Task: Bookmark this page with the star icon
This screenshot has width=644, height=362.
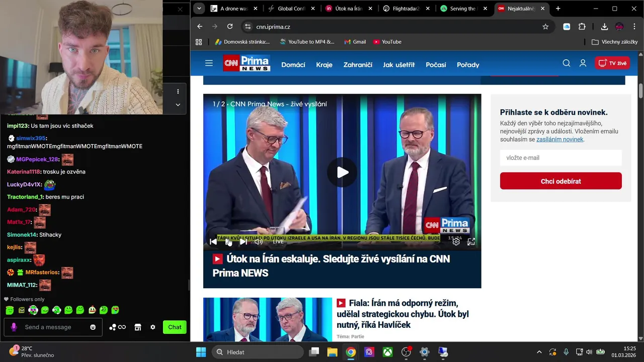Action: point(545,27)
